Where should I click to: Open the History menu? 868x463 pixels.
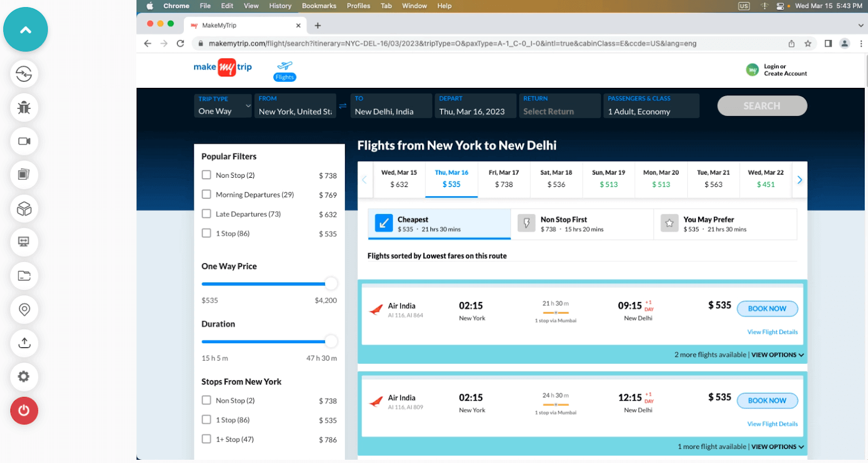pyautogui.click(x=280, y=6)
